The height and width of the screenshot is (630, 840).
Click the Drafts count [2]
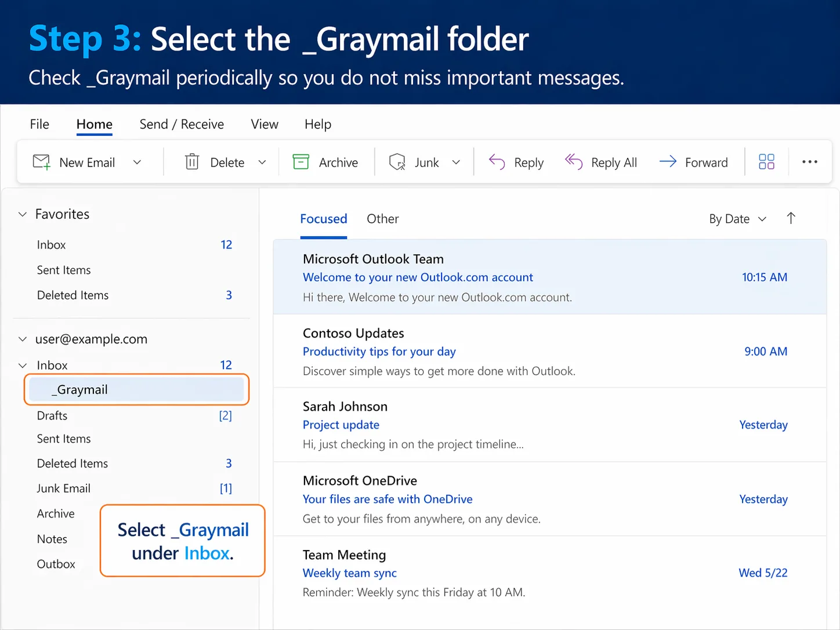tap(226, 416)
